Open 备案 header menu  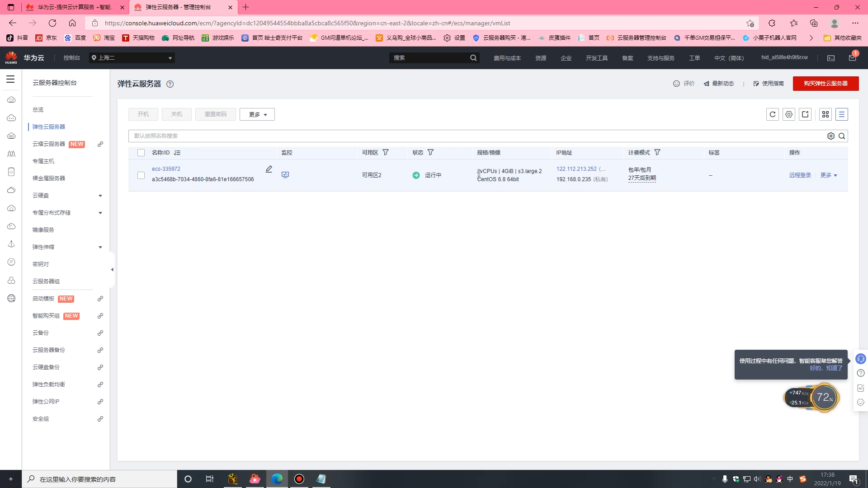[x=627, y=58]
